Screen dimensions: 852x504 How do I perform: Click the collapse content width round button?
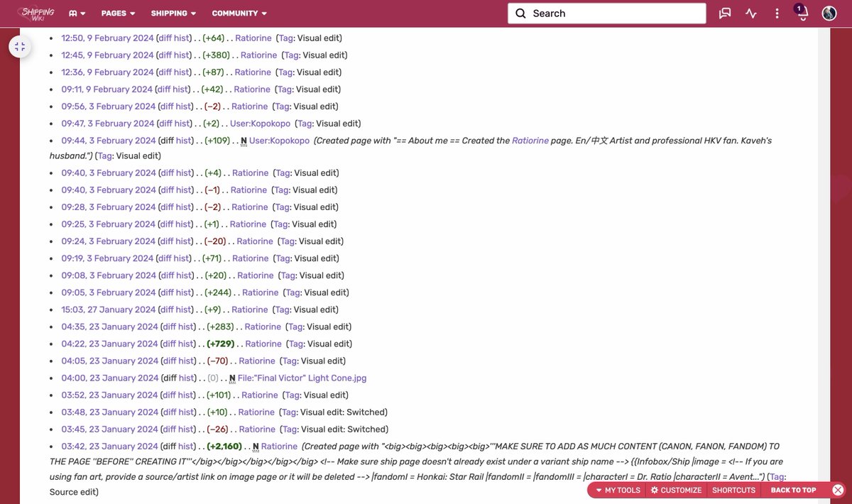point(20,47)
